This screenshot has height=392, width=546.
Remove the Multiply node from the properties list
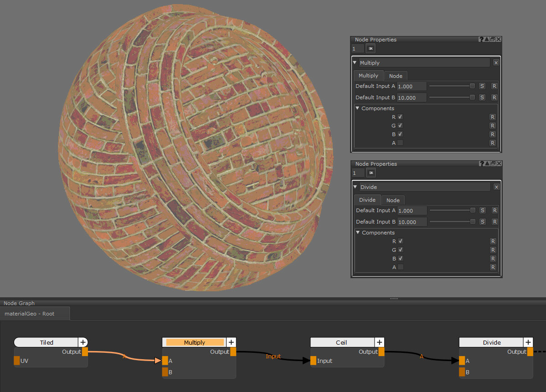(x=496, y=63)
